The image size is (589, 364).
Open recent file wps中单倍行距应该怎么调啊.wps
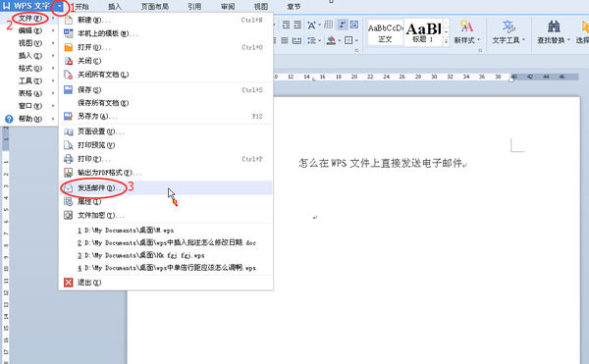[166, 268]
